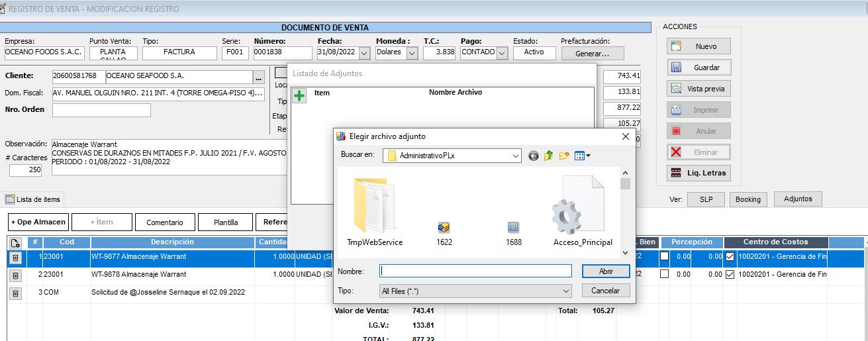868x341 pixels.
Task: Click the add-new-row icon in the table header
Action: pyautogui.click(x=16, y=243)
